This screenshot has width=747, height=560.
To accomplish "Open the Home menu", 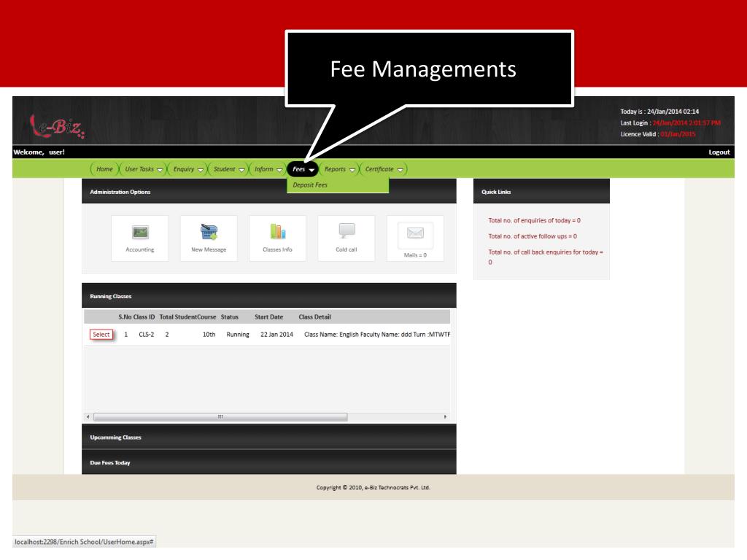I will pyautogui.click(x=105, y=169).
